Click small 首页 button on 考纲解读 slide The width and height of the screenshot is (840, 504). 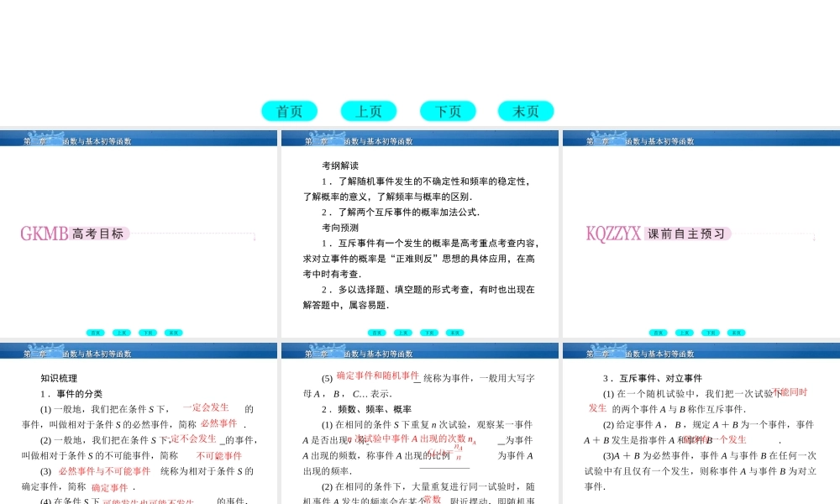[x=376, y=333]
